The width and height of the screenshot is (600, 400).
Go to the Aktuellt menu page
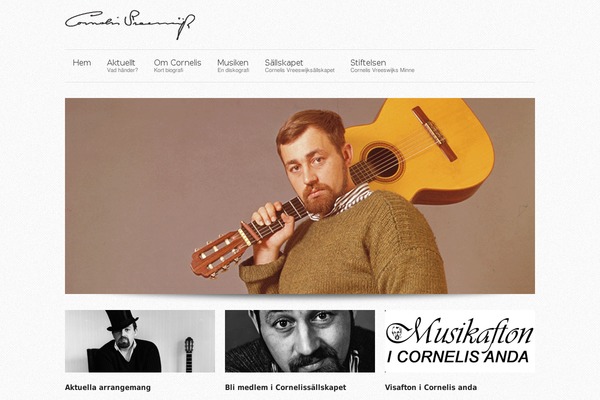121,62
